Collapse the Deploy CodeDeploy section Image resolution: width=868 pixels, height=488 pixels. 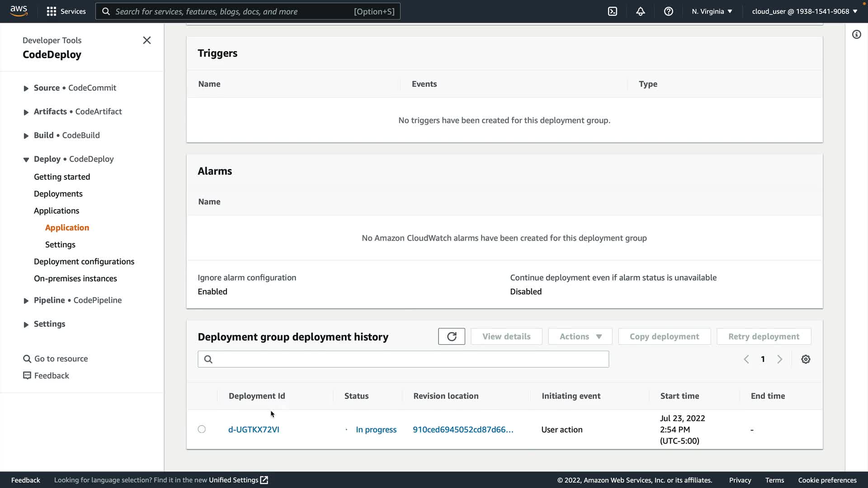26,159
